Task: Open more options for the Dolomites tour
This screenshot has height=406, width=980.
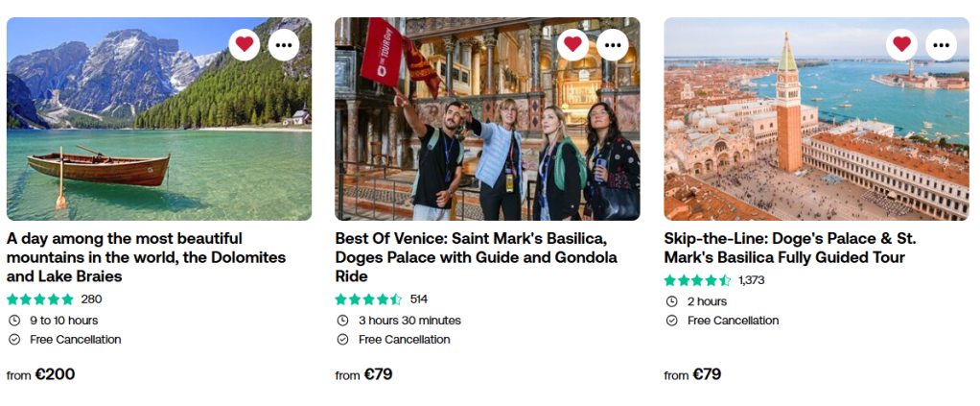Action: pyautogui.click(x=284, y=44)
